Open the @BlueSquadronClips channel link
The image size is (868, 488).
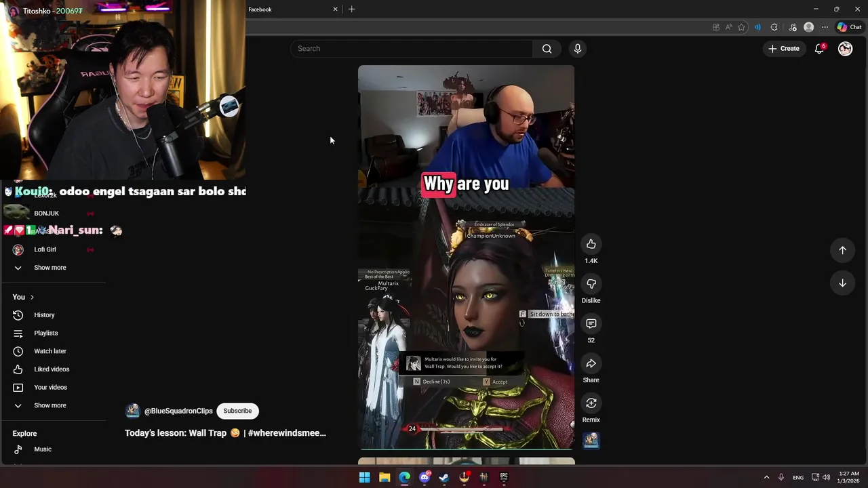coord(178,411)
